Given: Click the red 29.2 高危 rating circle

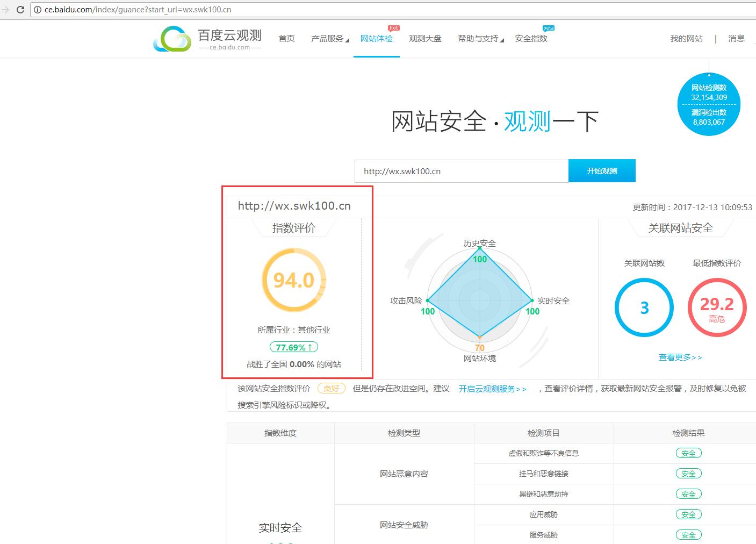Looking at the screenshot, I should (x=716, y=307).
